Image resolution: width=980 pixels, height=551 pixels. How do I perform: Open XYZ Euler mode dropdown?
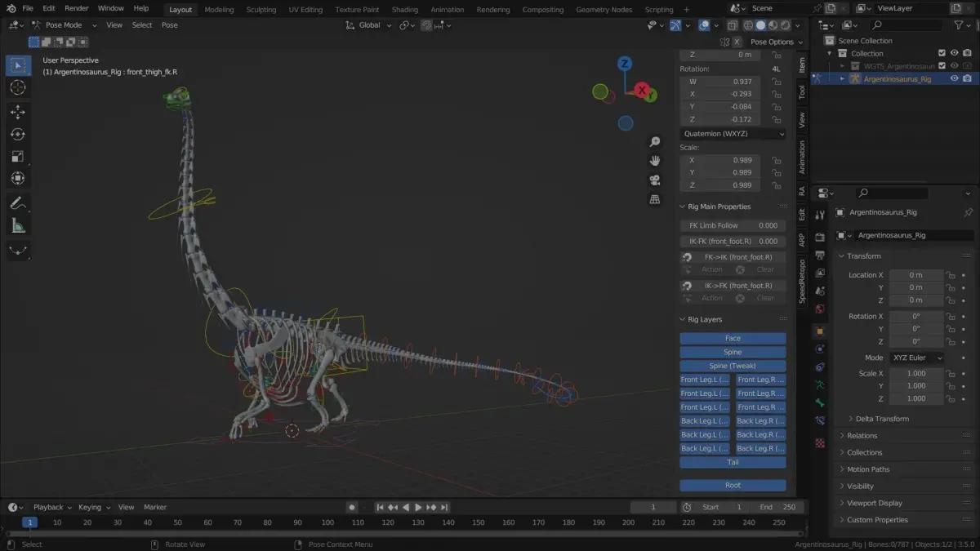click(915, 358)
